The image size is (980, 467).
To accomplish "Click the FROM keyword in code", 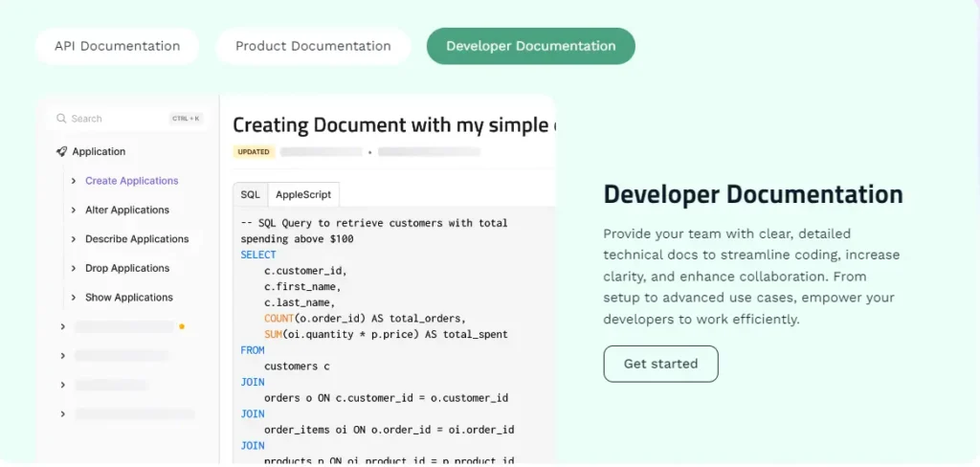I will coord(253,350).
